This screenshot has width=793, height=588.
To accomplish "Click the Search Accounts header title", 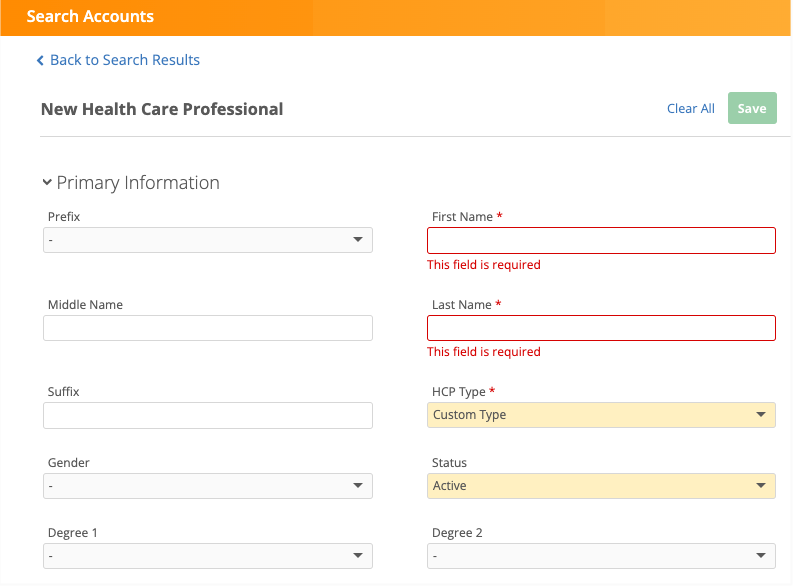I will point(90,17).
